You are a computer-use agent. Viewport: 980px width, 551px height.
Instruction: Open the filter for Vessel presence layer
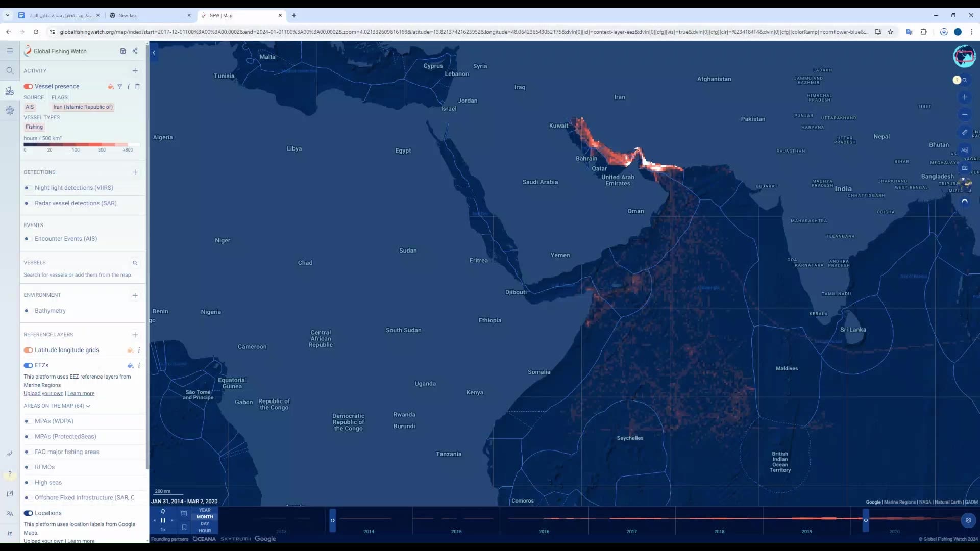120,87
